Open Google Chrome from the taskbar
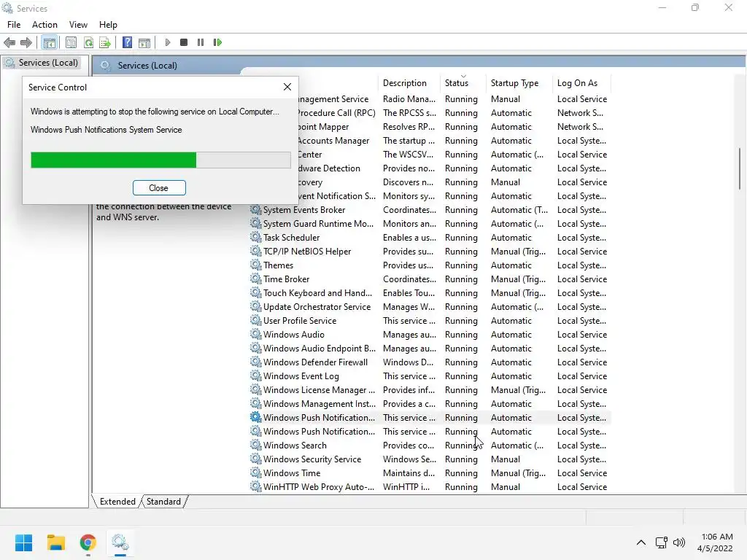This screenshot has height=560, width=747. 88,542
